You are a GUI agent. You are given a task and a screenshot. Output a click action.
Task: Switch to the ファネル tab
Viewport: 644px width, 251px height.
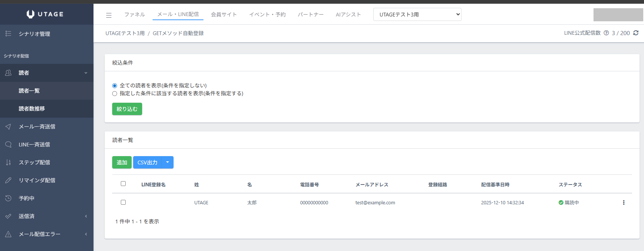click(x=134, y=15)
